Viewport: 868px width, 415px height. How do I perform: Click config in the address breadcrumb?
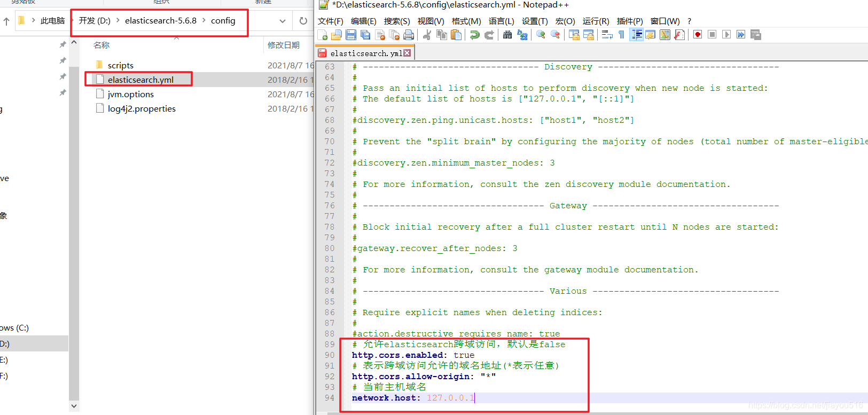tap(223, 21)
